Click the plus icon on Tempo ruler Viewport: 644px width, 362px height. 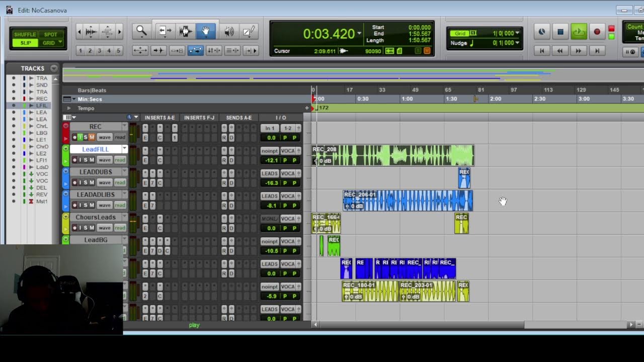307,108
